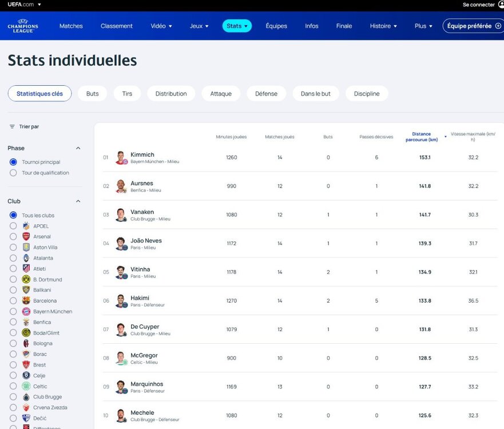Go to Matches in navigation
The height and width of the screenshot is (429, 504).
coord(71,26)
